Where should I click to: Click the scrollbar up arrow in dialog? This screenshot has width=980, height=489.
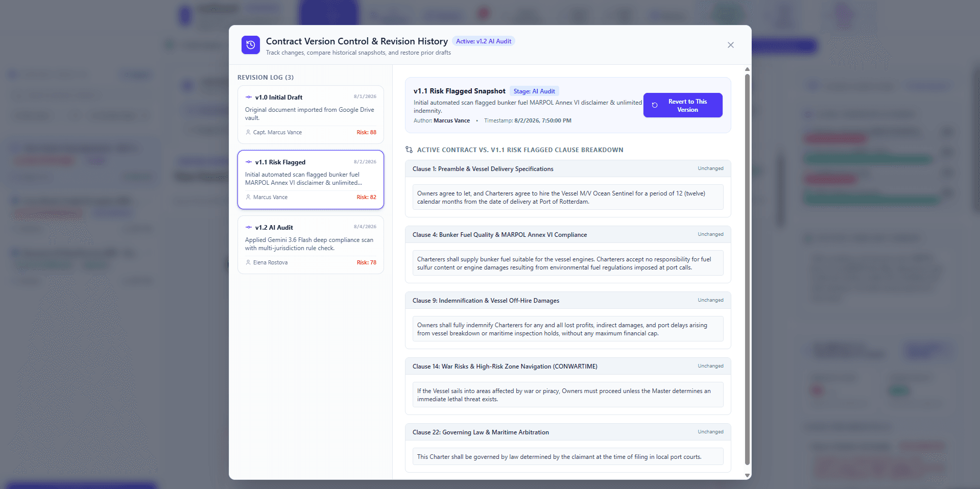[x=747, y=69]
